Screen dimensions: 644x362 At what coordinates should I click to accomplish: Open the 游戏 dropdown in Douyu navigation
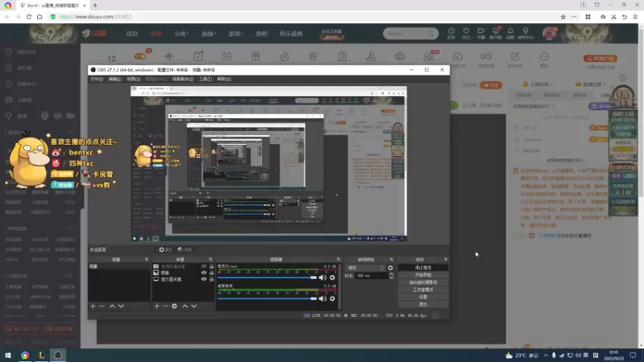pyautogui.click(x=236, y=34)
